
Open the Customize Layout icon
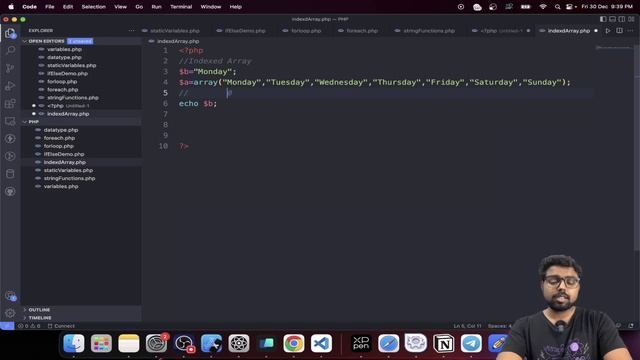[631, 19]
